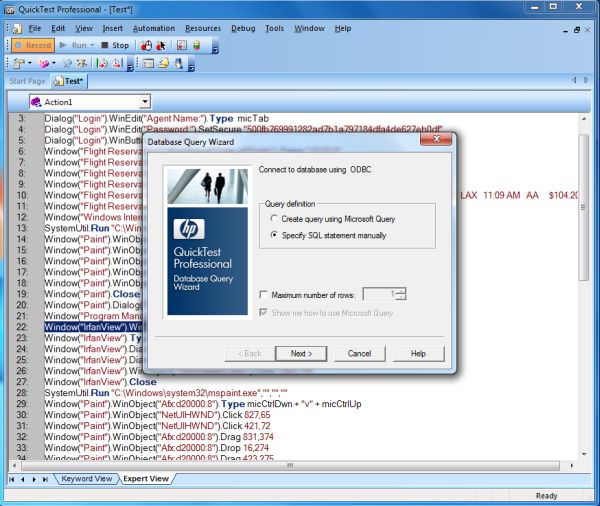Click the blue figure toolbar icon
Viewport: 600px width, 506px height.
179,64
